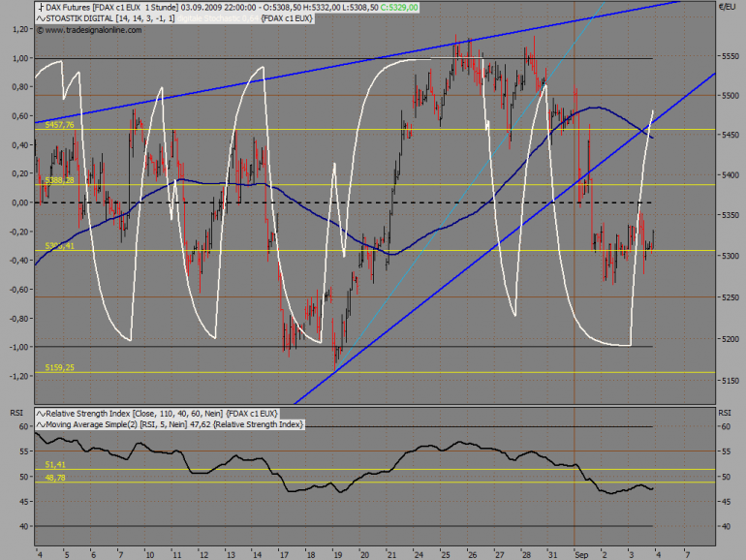Click the Sep month label on time axis
The image size is (746, 560).
(x=581, y=555)
